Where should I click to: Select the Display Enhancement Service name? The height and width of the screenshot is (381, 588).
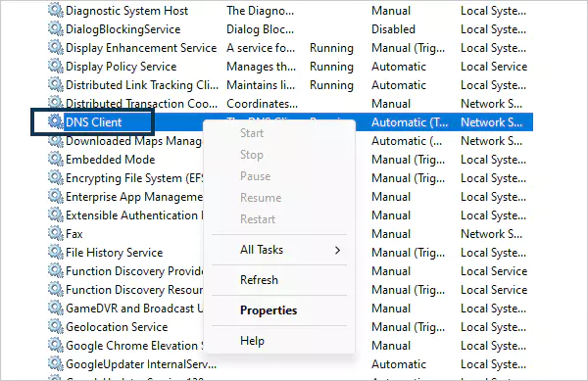click(x=141, y=48)
